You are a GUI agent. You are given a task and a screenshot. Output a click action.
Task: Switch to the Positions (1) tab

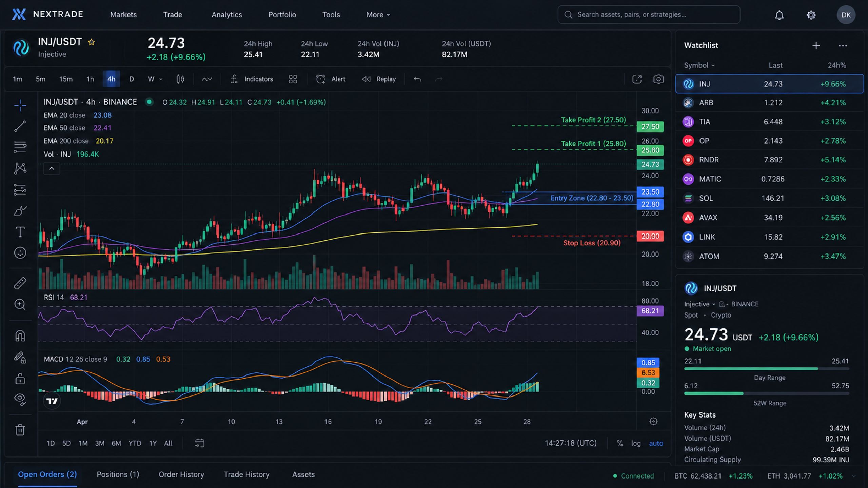coord(118,474)
